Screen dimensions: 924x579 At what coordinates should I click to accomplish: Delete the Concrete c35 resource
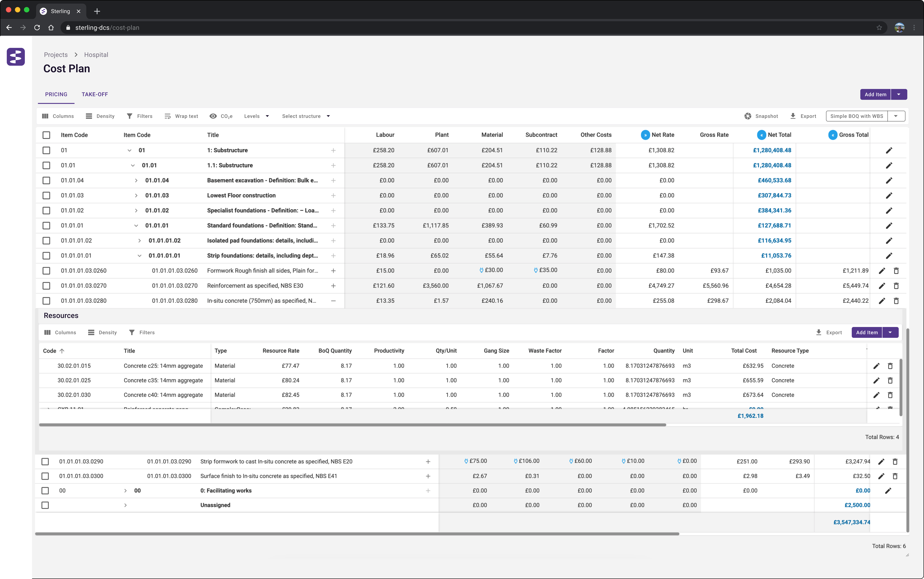[890, 380]
